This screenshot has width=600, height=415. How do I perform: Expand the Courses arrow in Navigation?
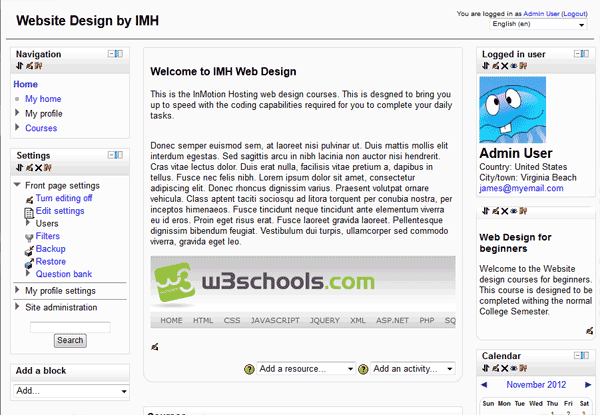17,127
